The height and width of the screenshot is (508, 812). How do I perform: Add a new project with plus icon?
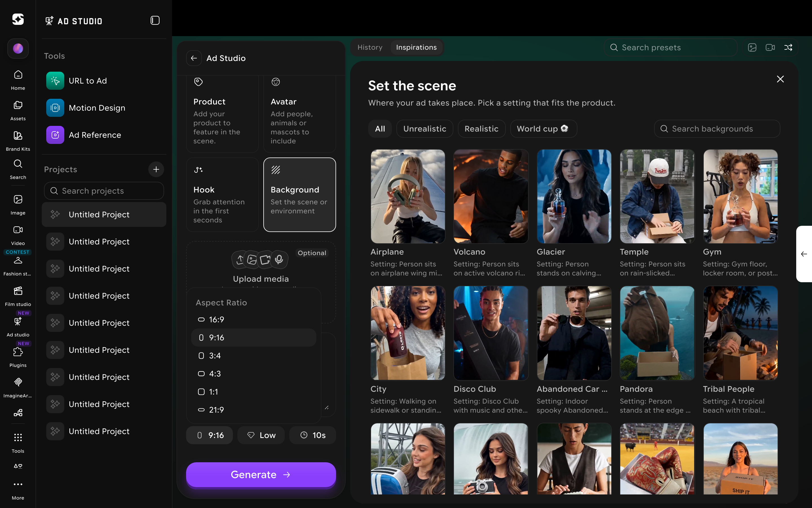[156, 169]
